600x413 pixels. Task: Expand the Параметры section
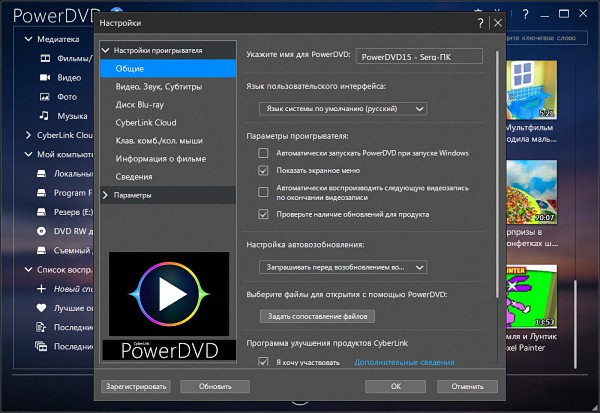click(x=105, y=195)
